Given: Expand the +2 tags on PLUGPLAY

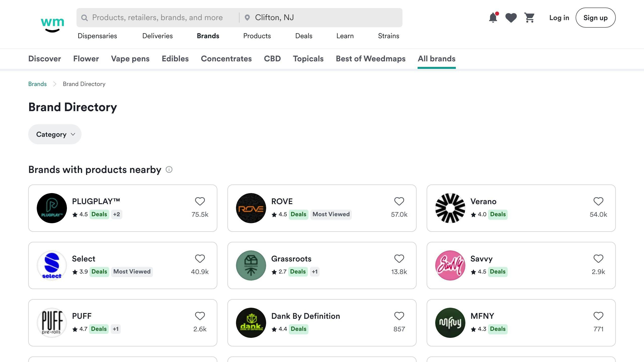Looking at the screenshot, I should point(116,214).
